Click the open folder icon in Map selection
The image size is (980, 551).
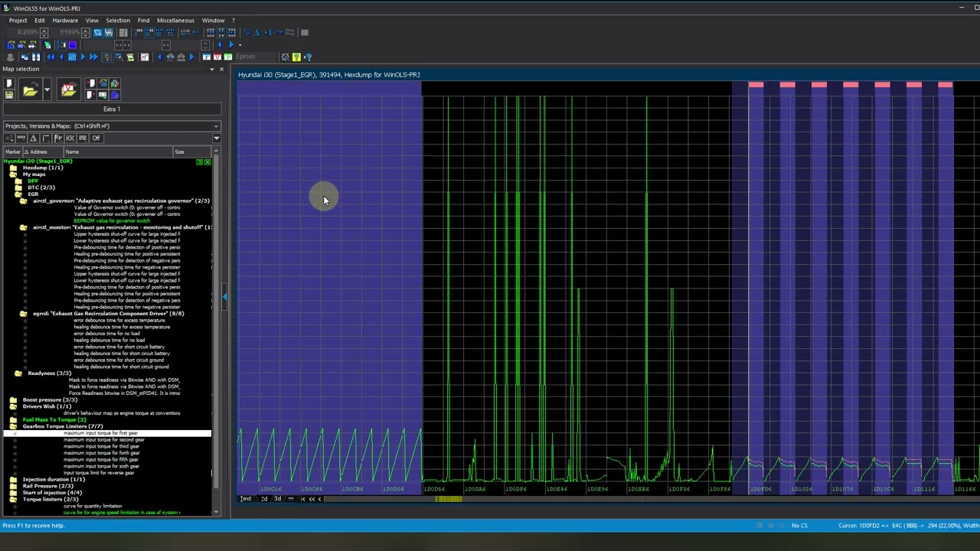pos(30,90)
